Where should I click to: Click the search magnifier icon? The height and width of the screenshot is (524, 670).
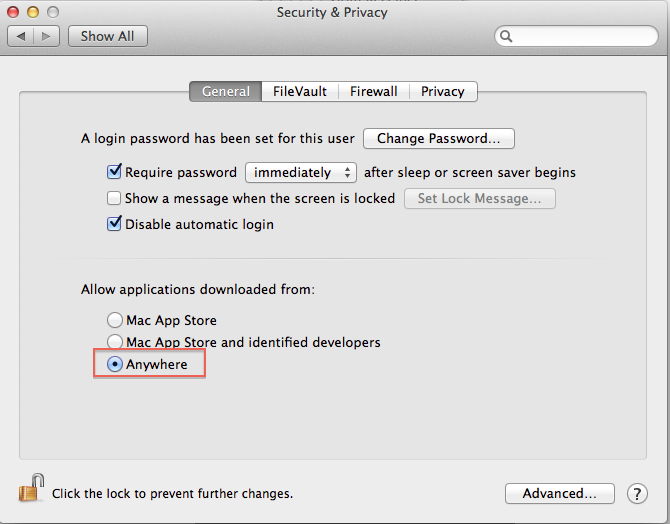507,36
